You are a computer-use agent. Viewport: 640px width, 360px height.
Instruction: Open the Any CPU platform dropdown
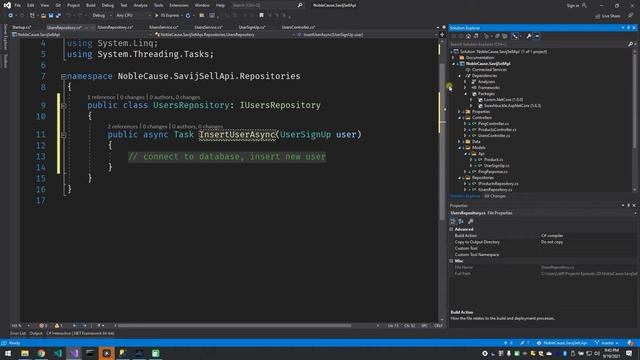[133, 16]
